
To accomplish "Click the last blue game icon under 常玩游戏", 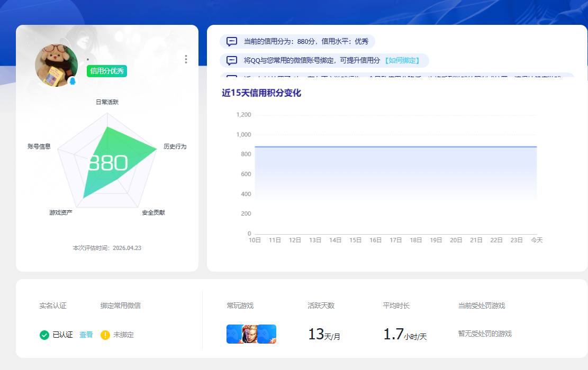I will point(267,334).
